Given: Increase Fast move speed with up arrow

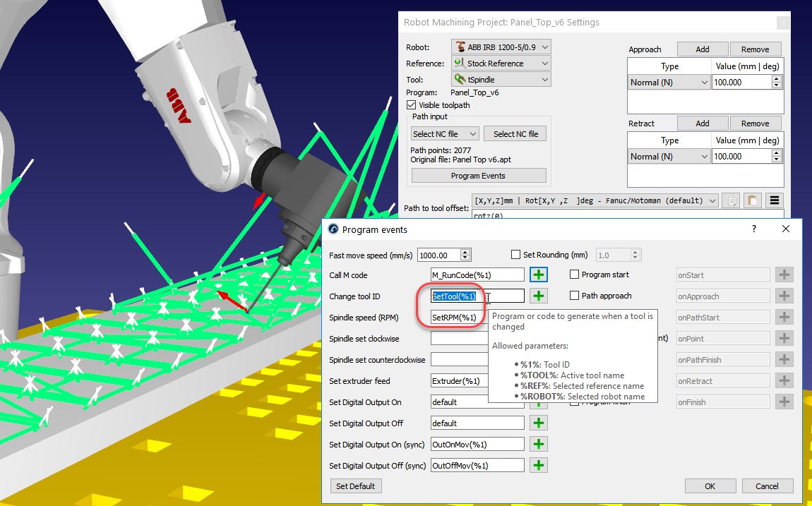Looking at the screenshot, I should (x=465, y=252).
